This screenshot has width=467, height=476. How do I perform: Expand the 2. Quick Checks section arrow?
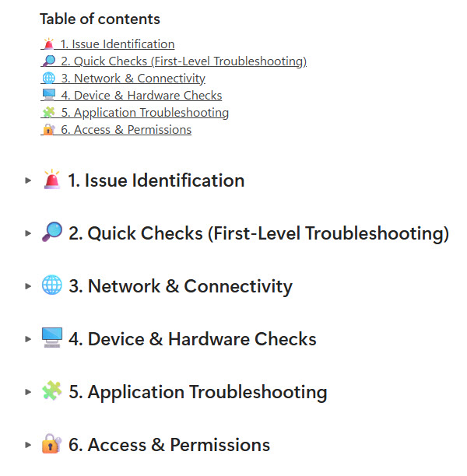(x=29, y=233)
